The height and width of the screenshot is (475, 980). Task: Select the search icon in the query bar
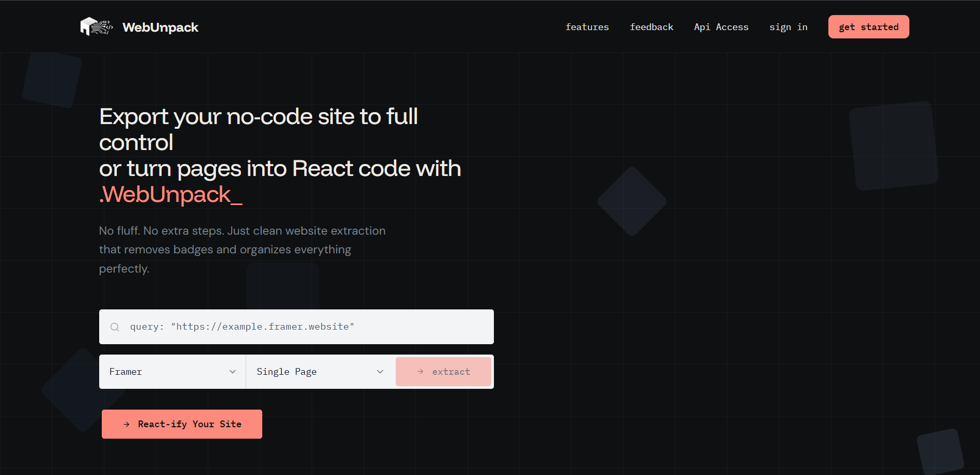(115, 327)
